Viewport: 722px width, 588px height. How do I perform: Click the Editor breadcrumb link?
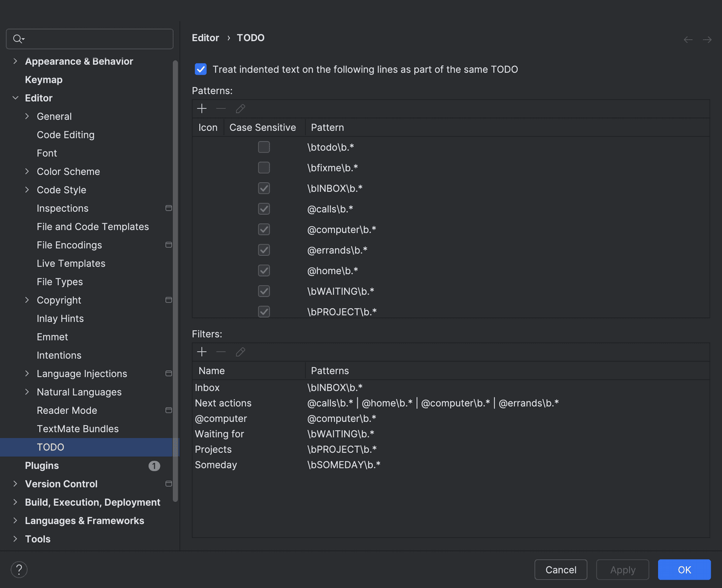click(x=205, y=38)
